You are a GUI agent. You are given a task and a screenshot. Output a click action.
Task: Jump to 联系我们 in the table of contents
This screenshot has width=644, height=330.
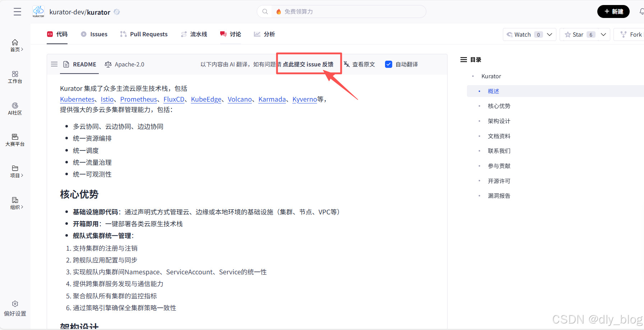click(x=499, y=151)
